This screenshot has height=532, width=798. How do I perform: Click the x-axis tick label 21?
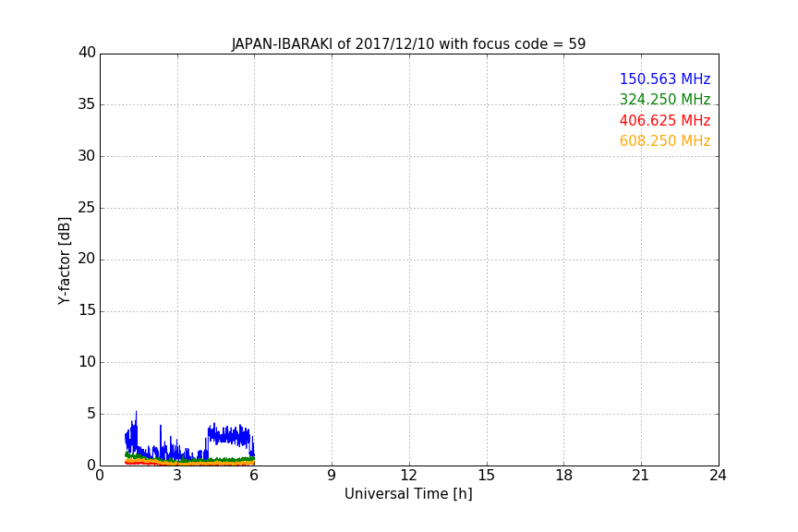click(x=641, y=476)
